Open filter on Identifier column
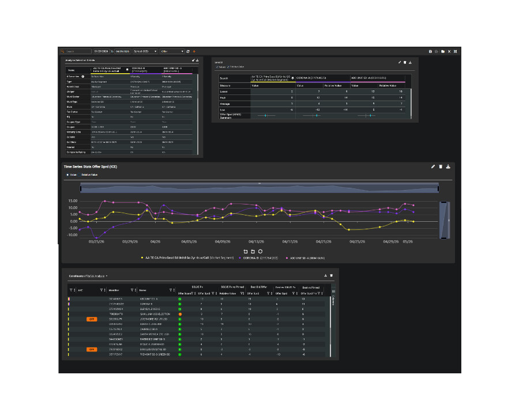The width and height of the screenshot is (519, 420). click(131, 290)
